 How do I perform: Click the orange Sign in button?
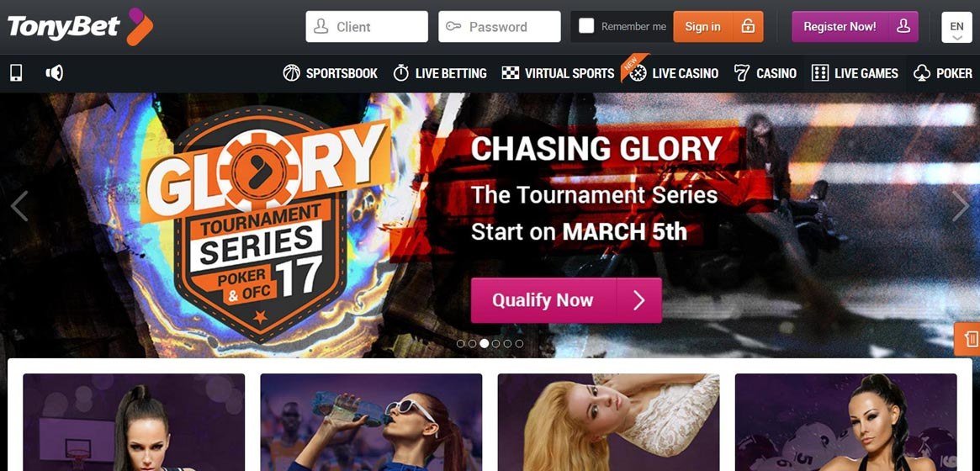702,27
